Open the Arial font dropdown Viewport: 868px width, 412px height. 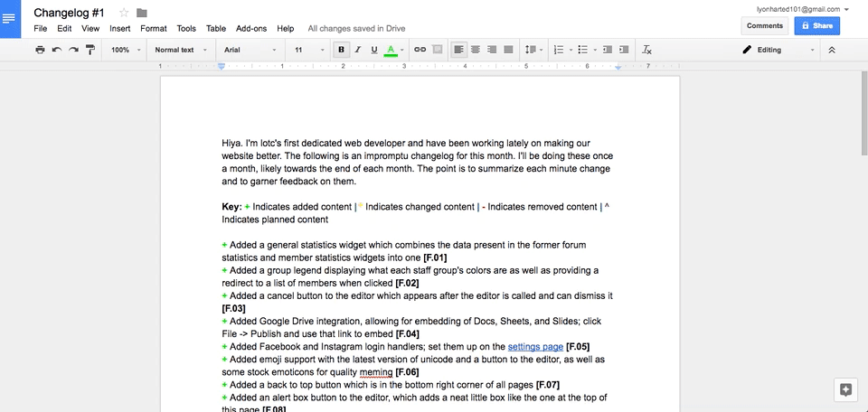[x=250, y=50]
